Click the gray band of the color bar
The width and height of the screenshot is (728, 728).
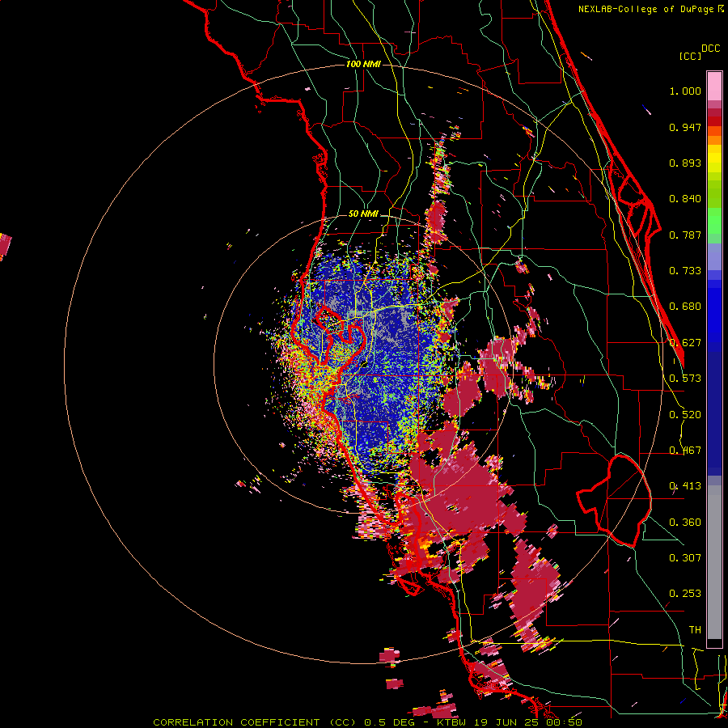(x=714, y=562)
